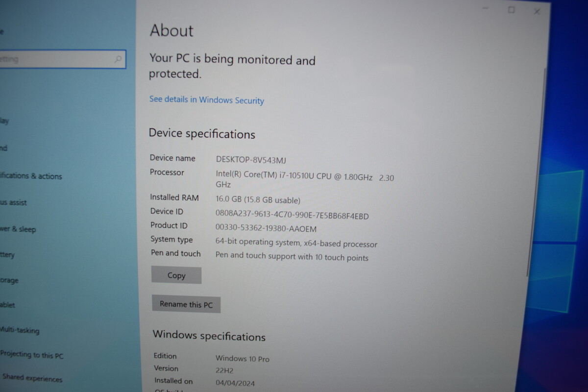This screenshot has width=588, height=392.
Task: Click the Pen and touch label
Action: 176,253
